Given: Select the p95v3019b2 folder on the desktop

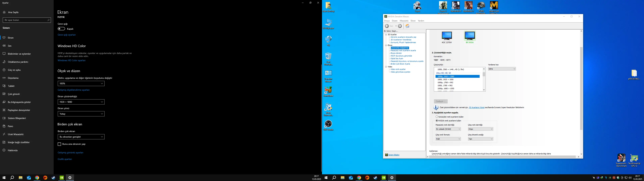Looking at the screenshot, I should click(x=634, y=75).
